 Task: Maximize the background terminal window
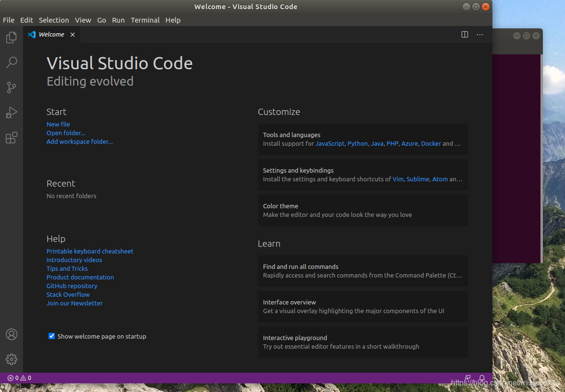tap(527, 35)
